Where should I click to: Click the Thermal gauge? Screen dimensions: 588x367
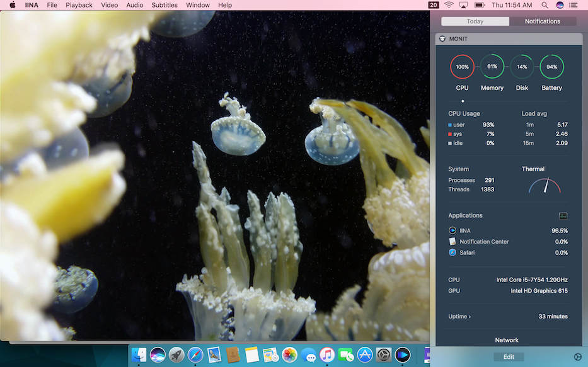[545, 186]
